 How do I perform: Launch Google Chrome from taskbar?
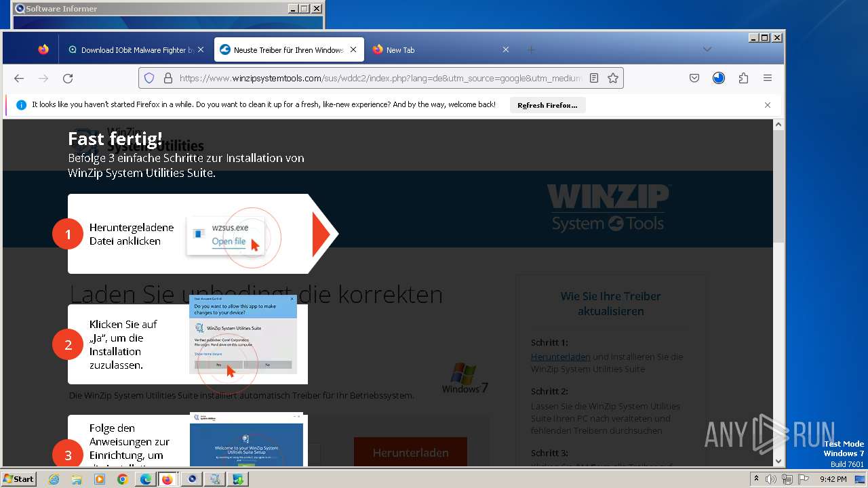pos(123,479)
